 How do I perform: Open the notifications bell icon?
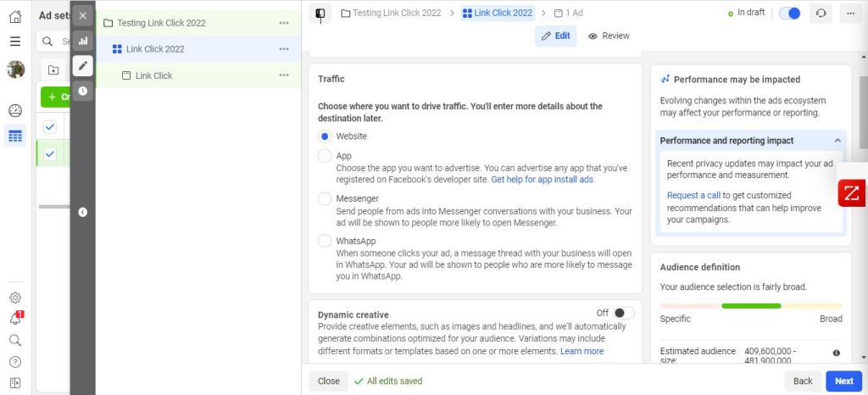point(15,319)
